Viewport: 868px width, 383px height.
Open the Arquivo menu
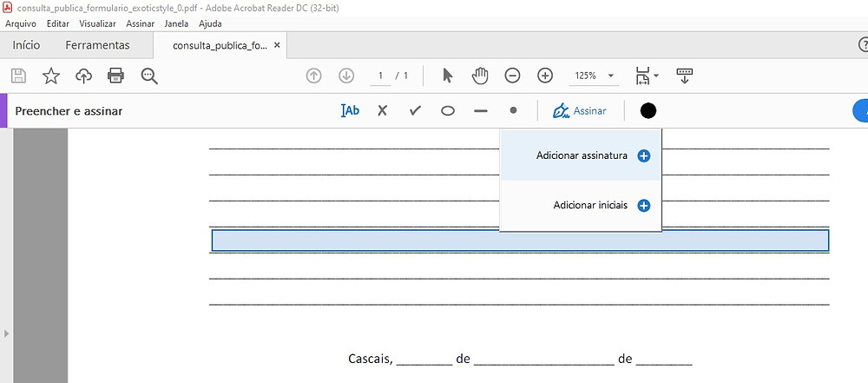(21, 23)
